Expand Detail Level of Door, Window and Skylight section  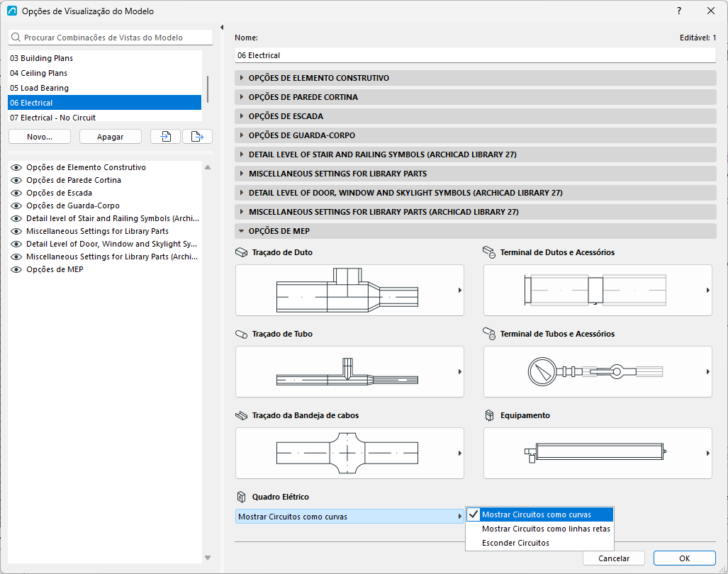[x=476, y=193]
